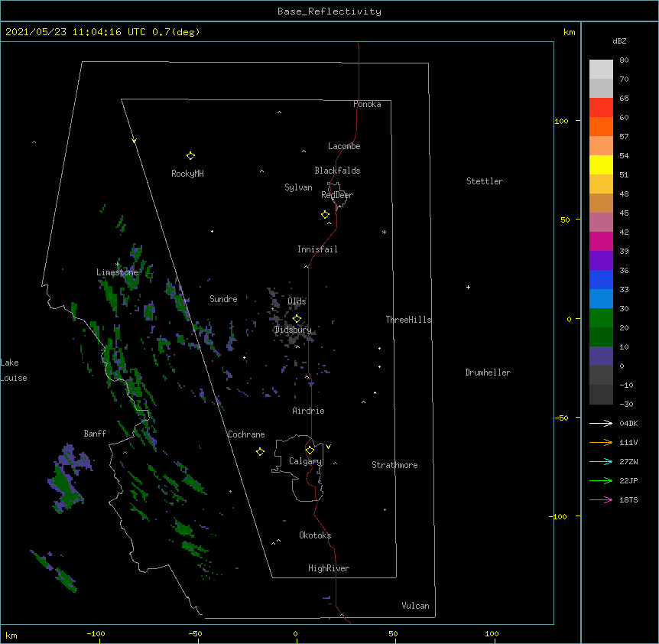Click the white 04DK arrow in legend
This screenshot has height=644, width=659.
tap(601, 423)
